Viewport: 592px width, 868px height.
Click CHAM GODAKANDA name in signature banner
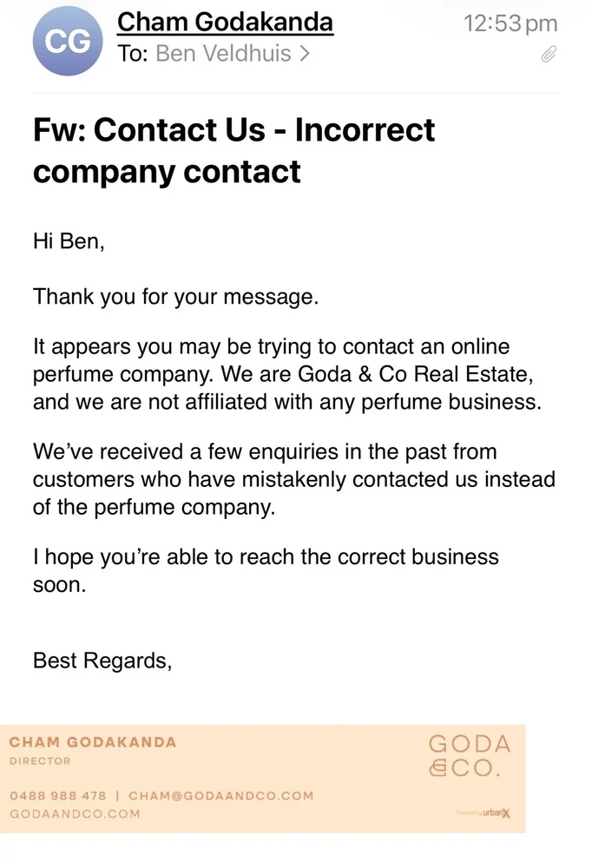pos(93,742)
